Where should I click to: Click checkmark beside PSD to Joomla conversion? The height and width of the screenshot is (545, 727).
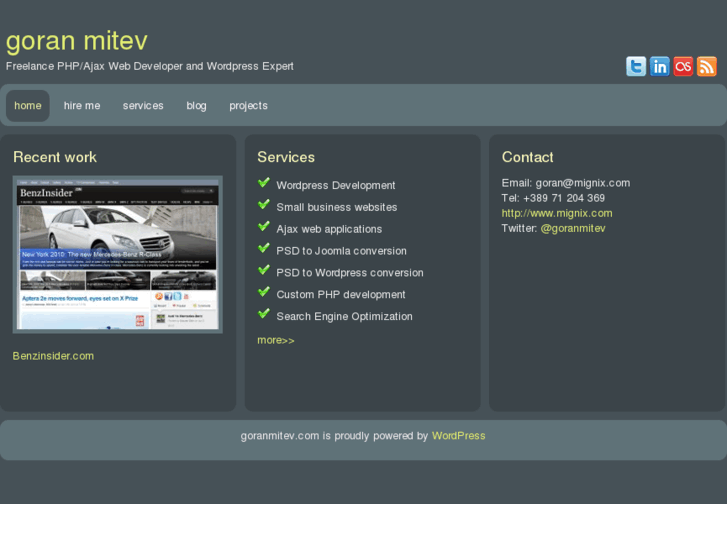coord(264,248)
